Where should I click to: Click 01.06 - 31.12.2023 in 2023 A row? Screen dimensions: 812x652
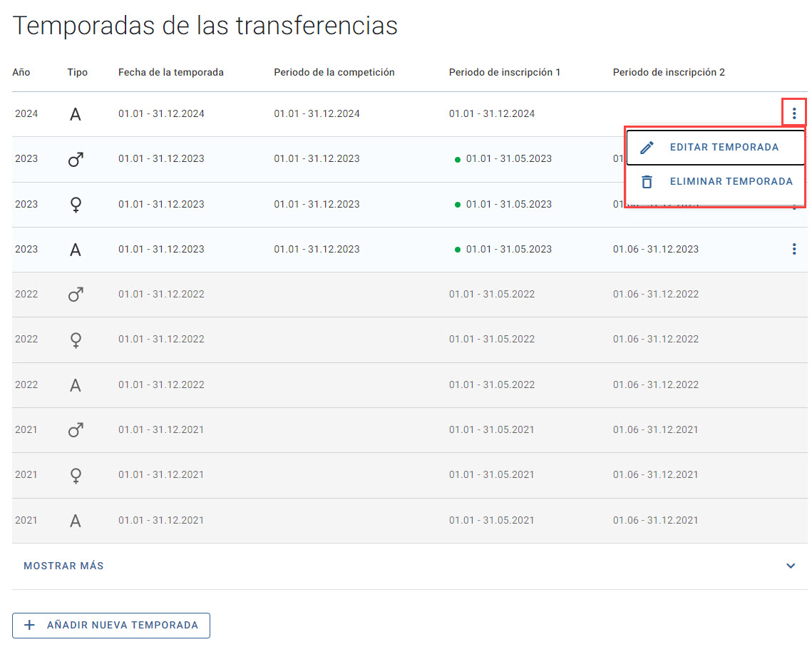[656, 249]
